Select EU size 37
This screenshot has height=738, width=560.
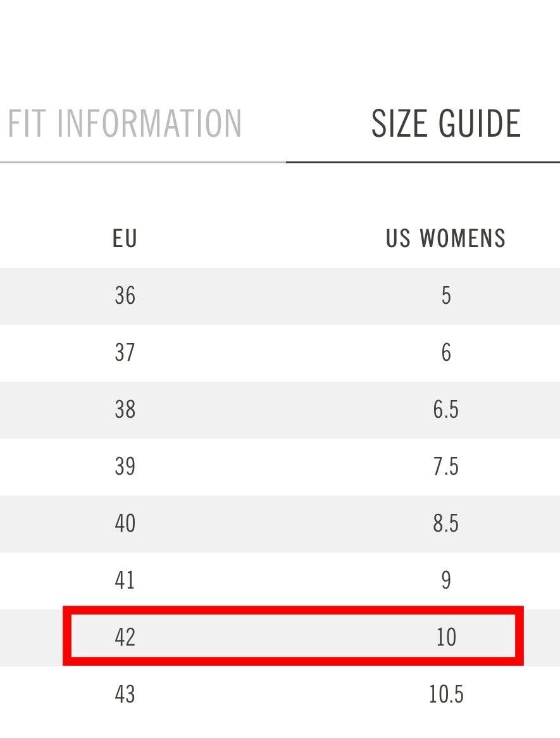click(125, 353)
